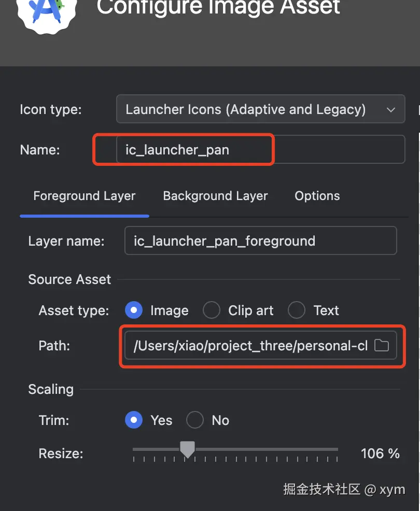The width and height of the screenshot is (420, 511).
Task: Switch to the Options tab
Action: pyautogui.click(x=317, y=196)
